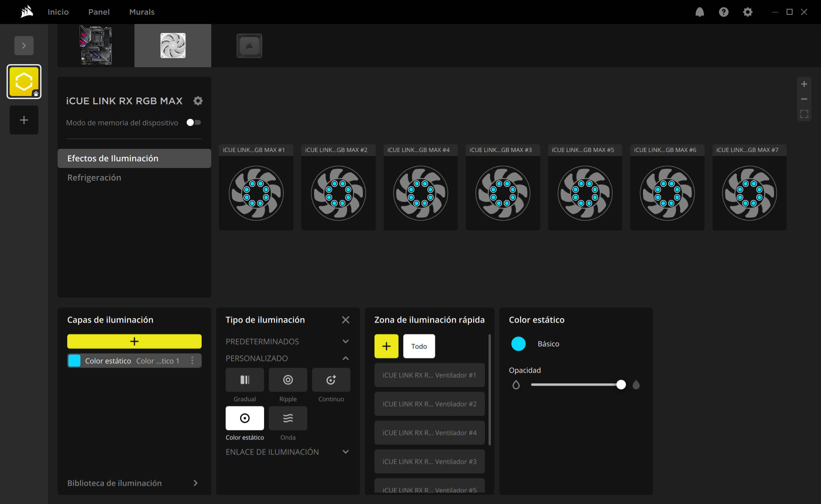Open global settings gear in title bar
Screen dimensions: 821x504
pyautogui.click(x=747, y=12)
